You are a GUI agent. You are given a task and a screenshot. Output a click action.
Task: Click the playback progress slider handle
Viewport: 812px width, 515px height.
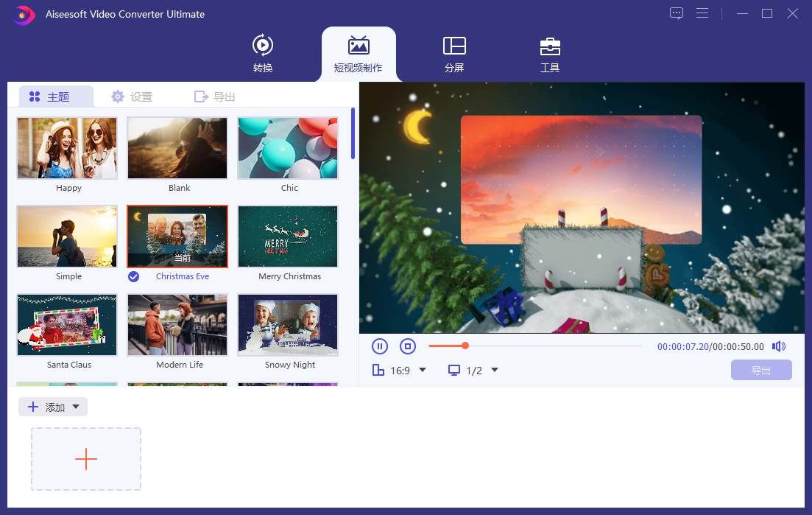[x=465, y=346]
